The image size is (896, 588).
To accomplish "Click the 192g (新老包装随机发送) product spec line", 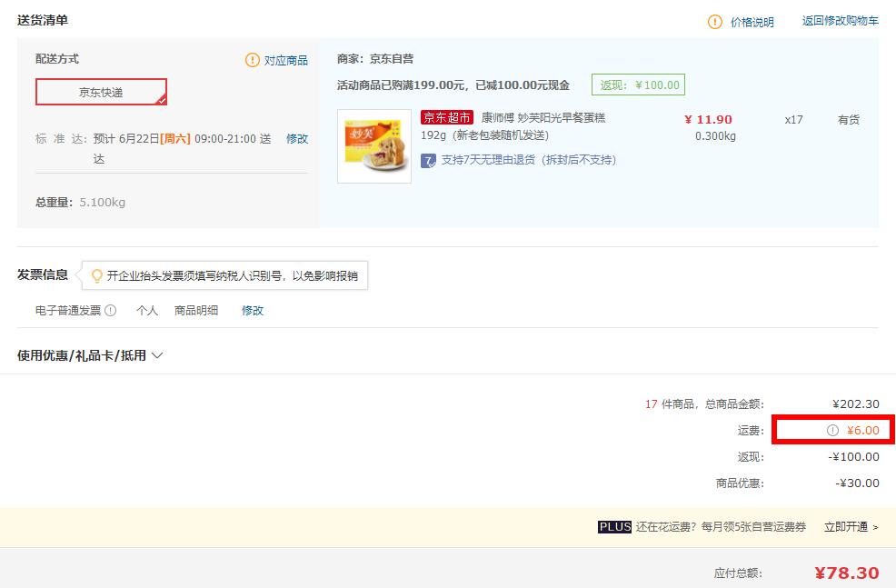I will click(484, 135).
